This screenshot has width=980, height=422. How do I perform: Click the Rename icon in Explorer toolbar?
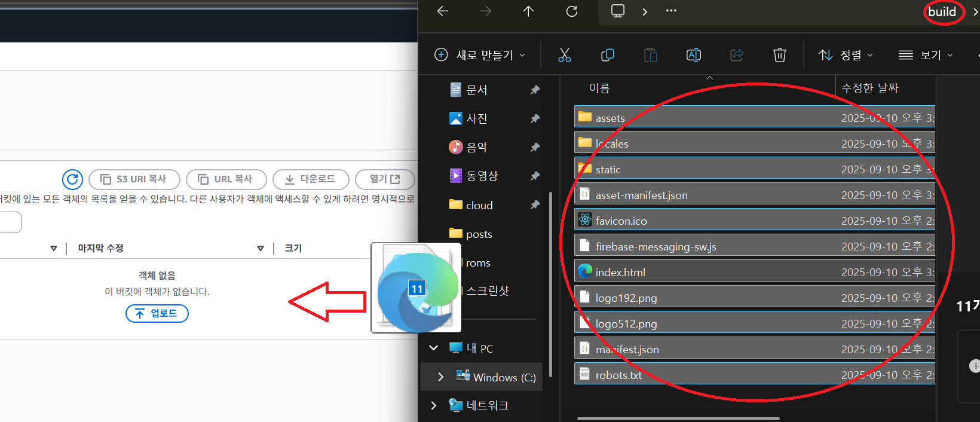tap(693, 55)
